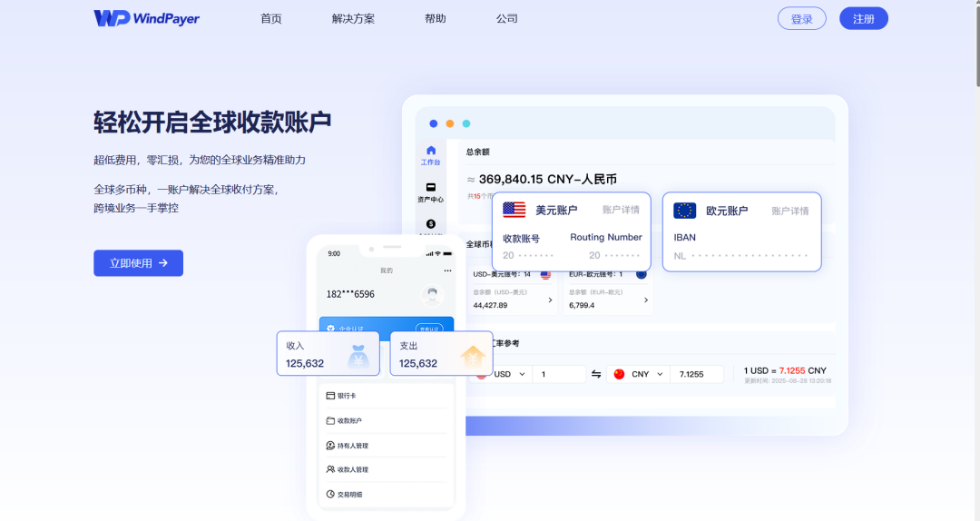Open 收款账户 in the phone menu
This screenshot has width=980, height=521.
pyautogui.click(x=386, y=421)
